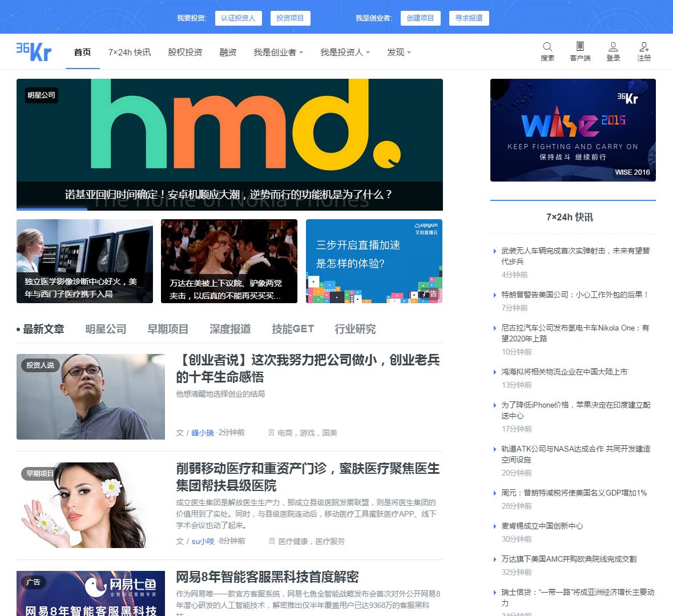This screenshot has height=616, width=673.
Task: Click the 36Kr logo
Action: coord(34,51)
